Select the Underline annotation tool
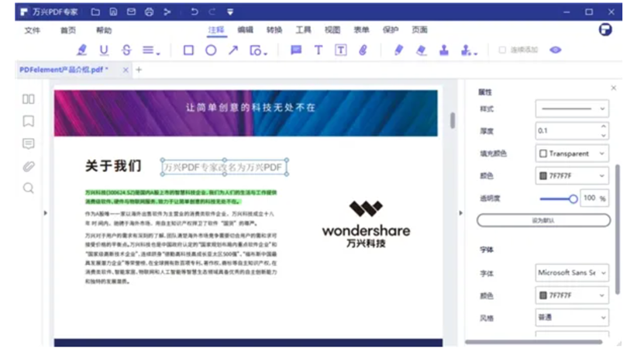 (x=104, y=50)
